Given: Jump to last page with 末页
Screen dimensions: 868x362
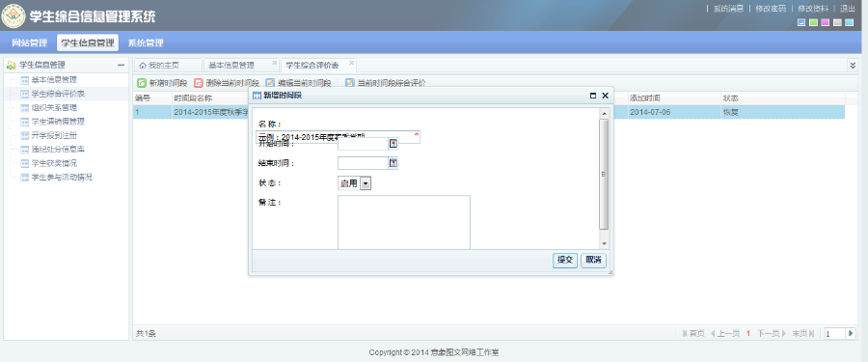Looking at the screenshot, I should click(x=803, y=333).
